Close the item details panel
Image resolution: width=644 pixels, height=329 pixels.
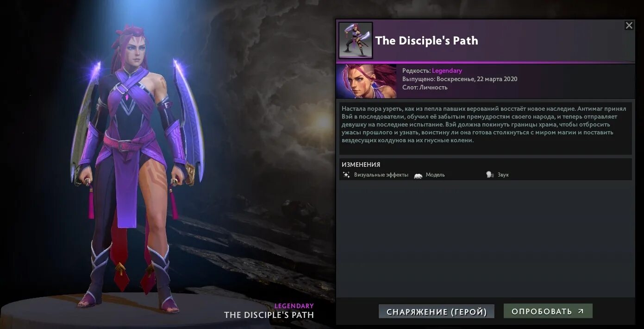click(x=629, y=25)
